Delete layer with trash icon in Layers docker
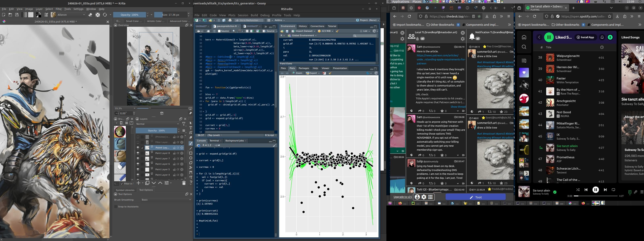The width and height of the screenshot is (644, 241). coord(184,183)
